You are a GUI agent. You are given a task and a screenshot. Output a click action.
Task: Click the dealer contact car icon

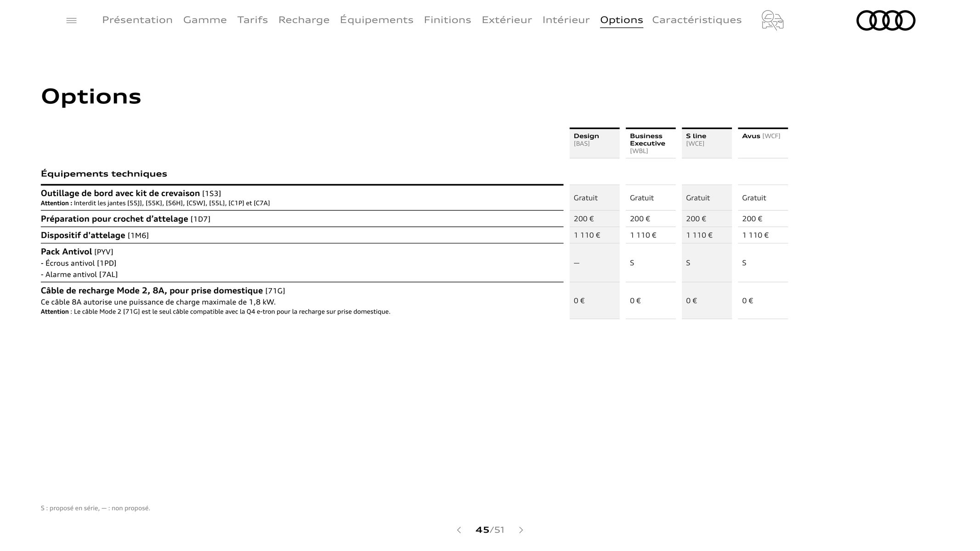[772, 21]
